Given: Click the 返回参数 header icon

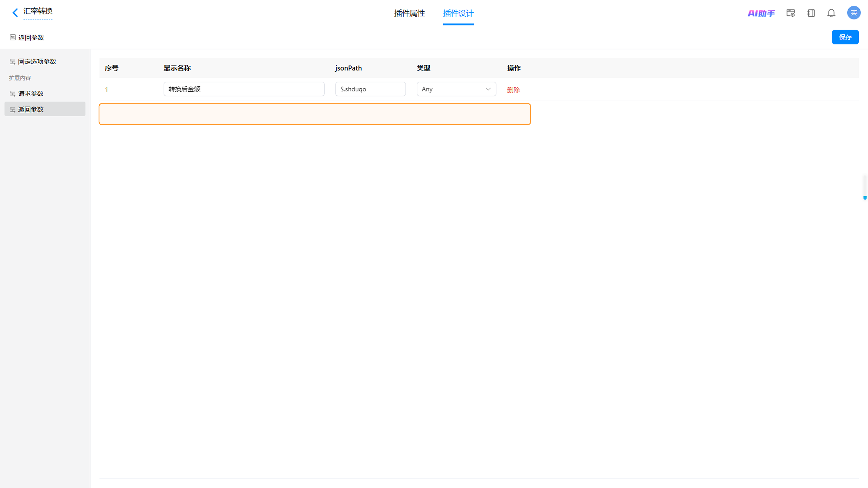Looking at the screenshot, I should [13, 37].
